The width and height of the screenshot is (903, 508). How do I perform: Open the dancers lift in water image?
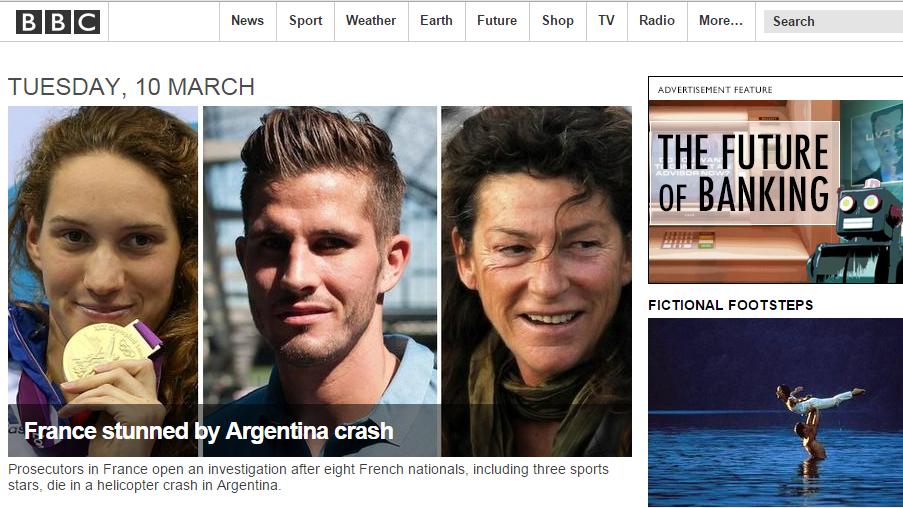coord(775,412)
